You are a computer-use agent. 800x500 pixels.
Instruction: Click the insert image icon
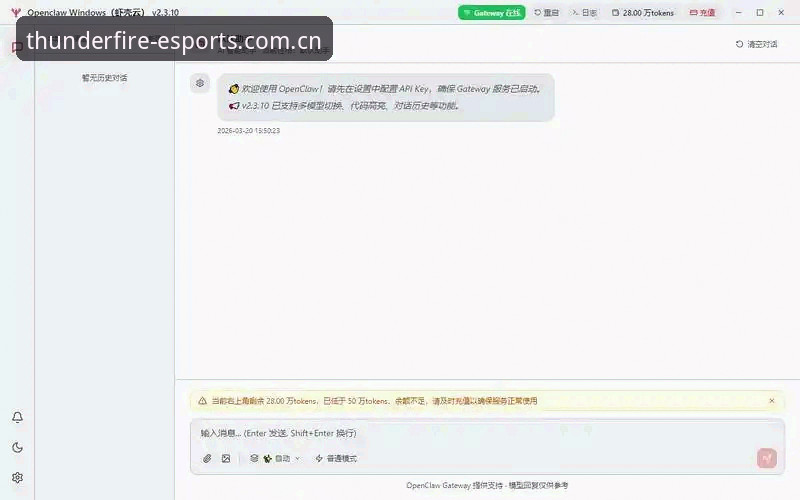(x=226, y=459)
